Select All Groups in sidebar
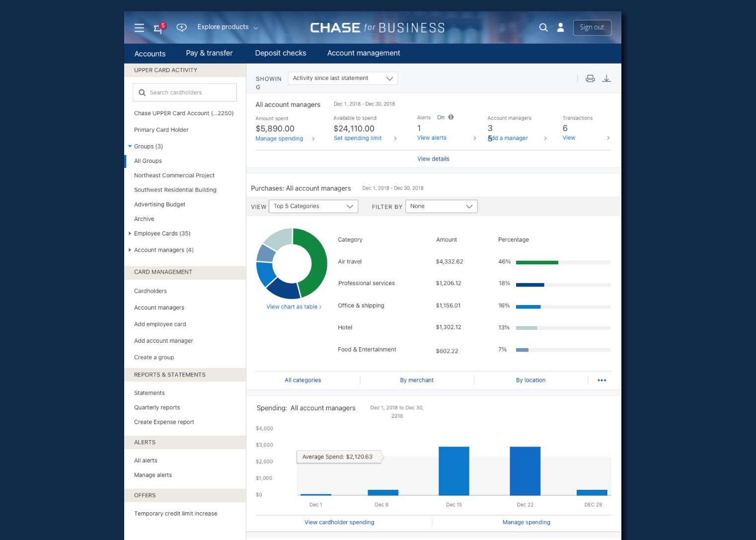The width and height of the screenshot is (756, 540). 148,161
